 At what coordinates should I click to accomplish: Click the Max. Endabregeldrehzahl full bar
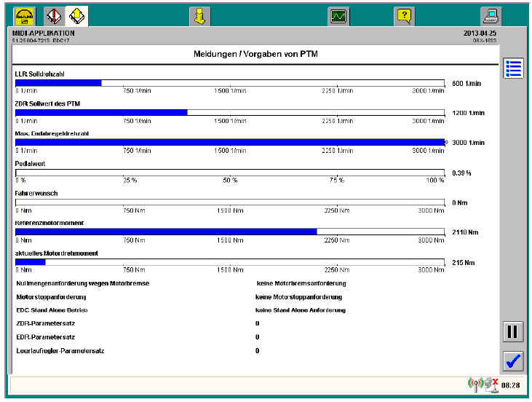coord(229,143)
